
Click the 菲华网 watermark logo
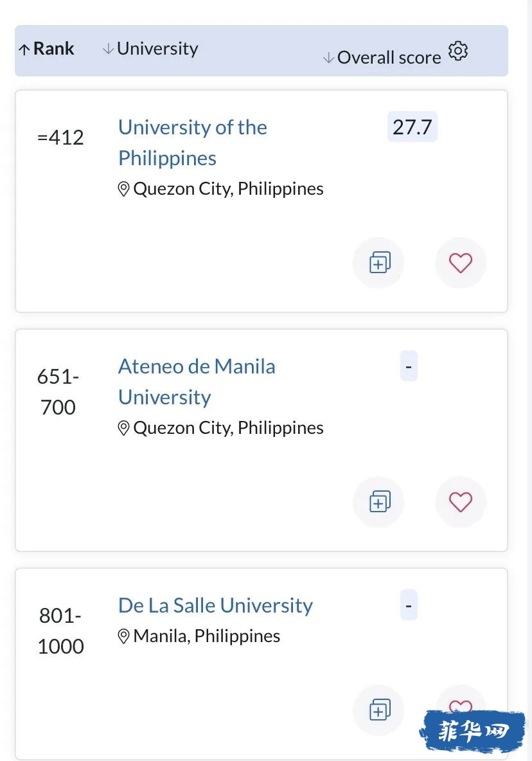pos(472,731)
